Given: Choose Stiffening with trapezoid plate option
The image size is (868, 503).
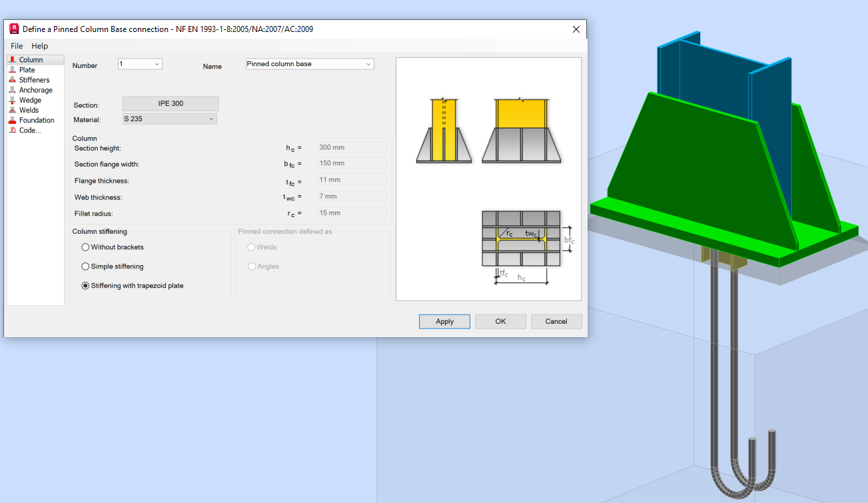Looking at the screenshot, I should pyautogui.click(x=85, y=286).
